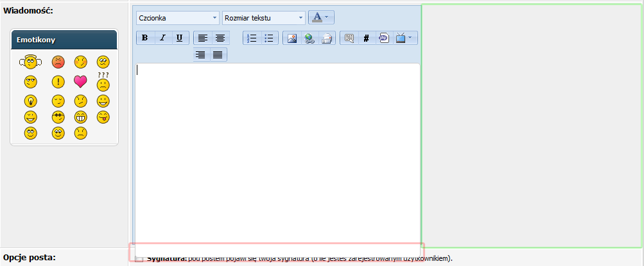Enable the Sygnatura checkbox
This screenshot has height=266, width=644.
(x=139, y=259)
